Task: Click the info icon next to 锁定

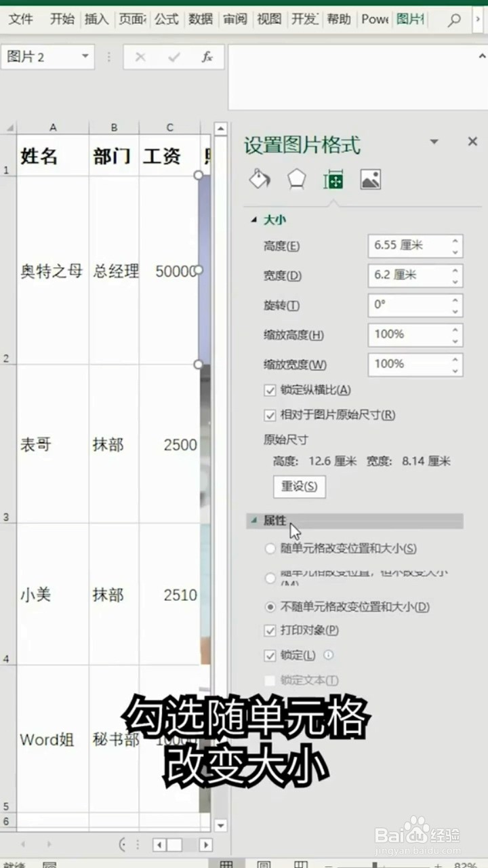Action: pyautogui.click(x=329, y=655)
